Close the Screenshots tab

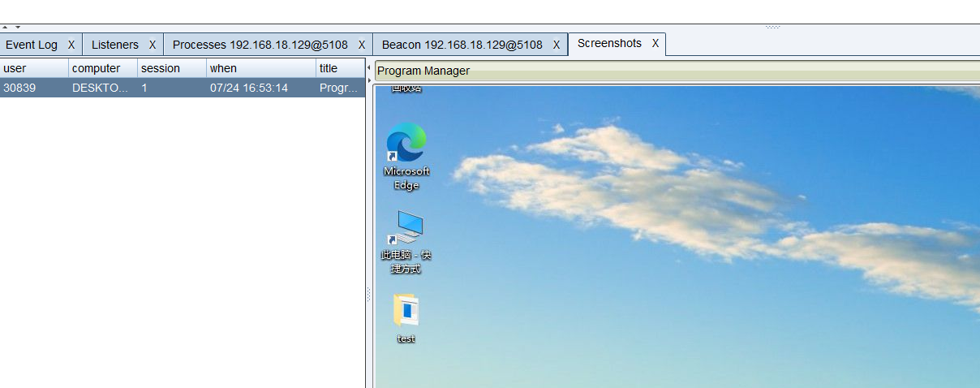click(655, 43)
